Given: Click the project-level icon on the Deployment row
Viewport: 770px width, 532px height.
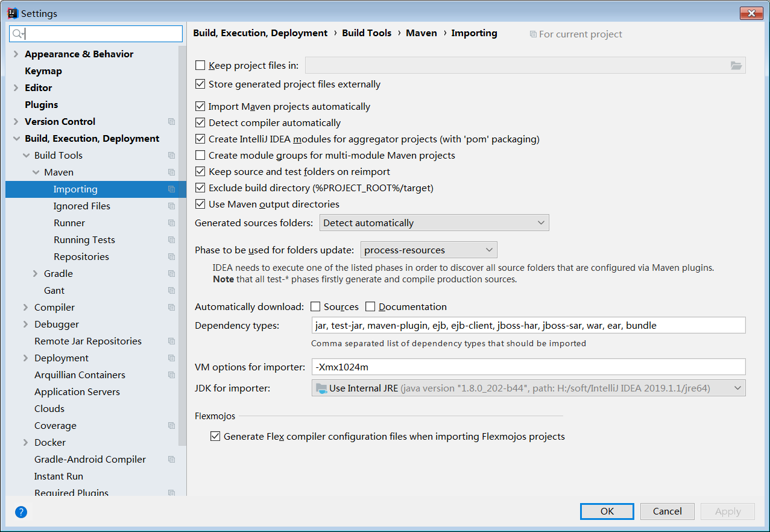Looking at the screenshot, I should 172,358.
